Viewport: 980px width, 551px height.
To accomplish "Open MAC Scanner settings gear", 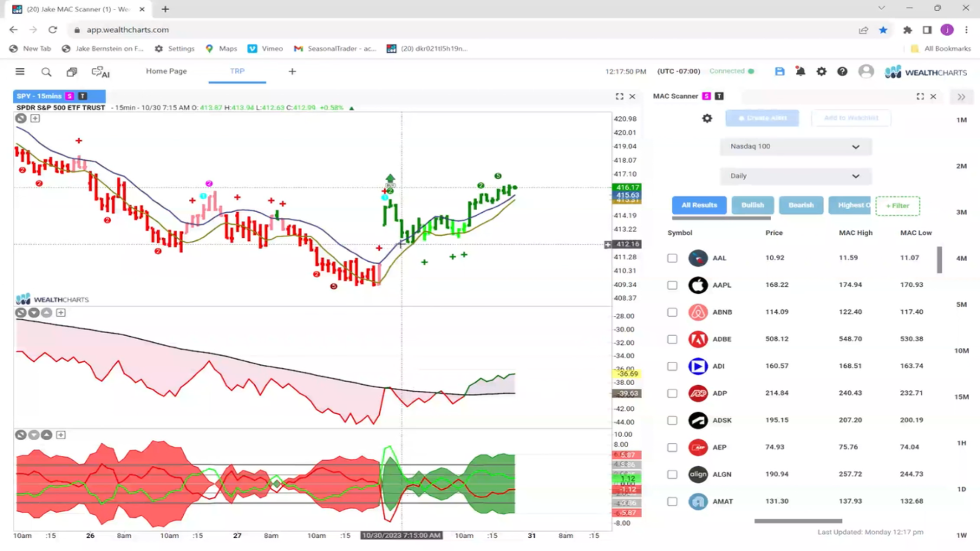I will click(707, 118).
